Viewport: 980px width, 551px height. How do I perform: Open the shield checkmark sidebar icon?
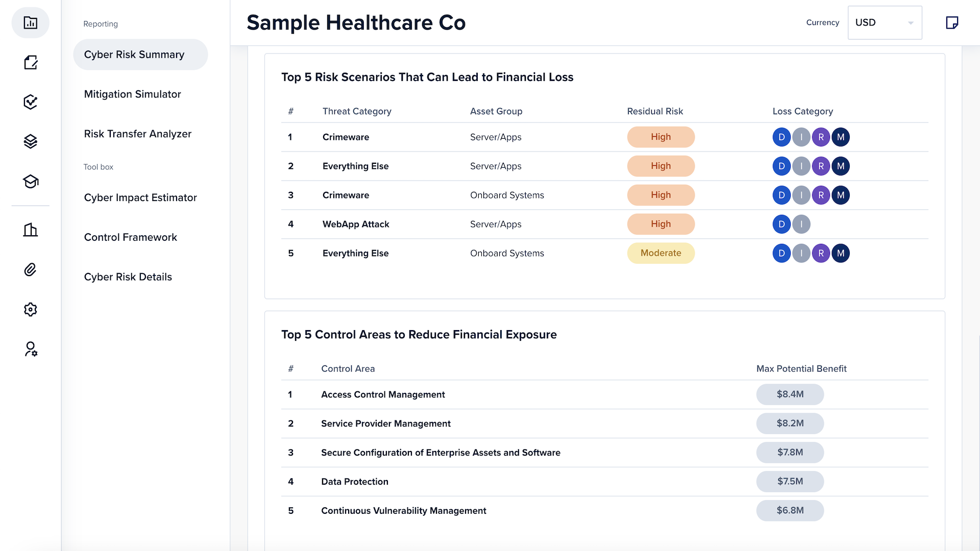pyautogui.click(x=31, y=102)
